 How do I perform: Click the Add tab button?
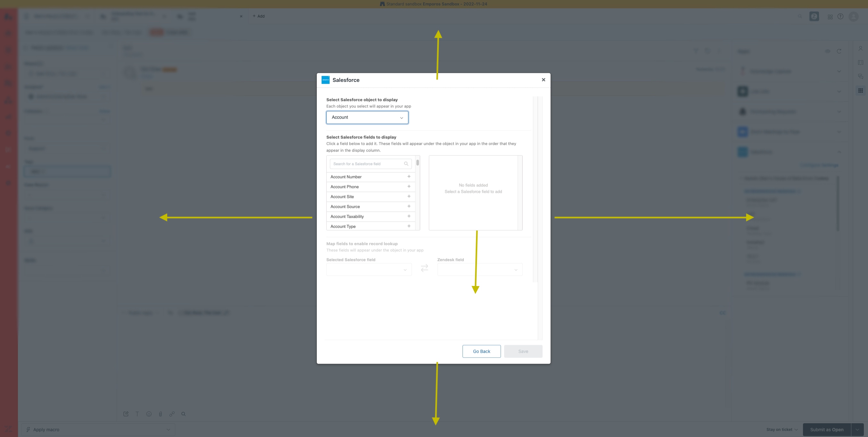258,16
